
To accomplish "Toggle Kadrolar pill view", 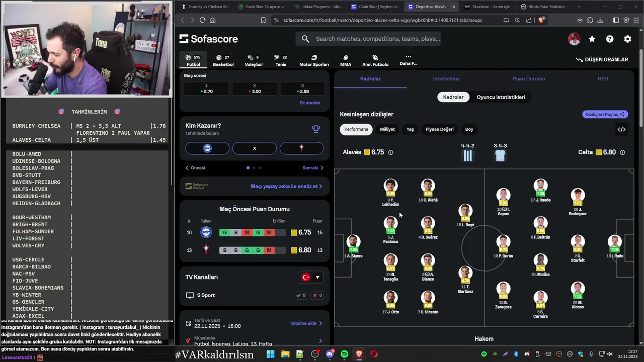I will click(453, 97).
